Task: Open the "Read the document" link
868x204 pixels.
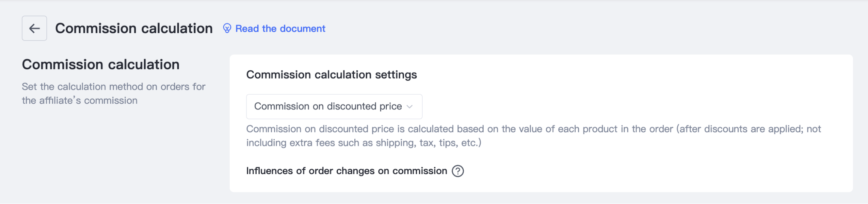Action: [280, 29]
